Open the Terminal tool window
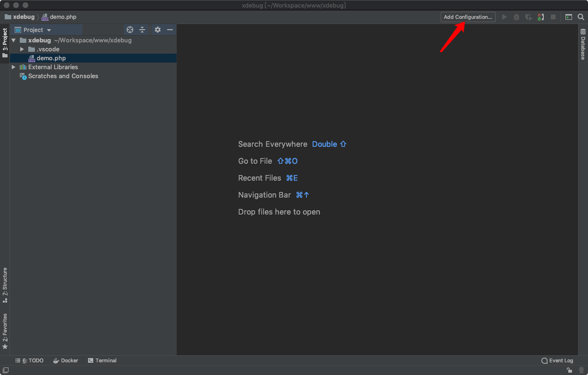The image size is (588, 375). tap(102, 360)
